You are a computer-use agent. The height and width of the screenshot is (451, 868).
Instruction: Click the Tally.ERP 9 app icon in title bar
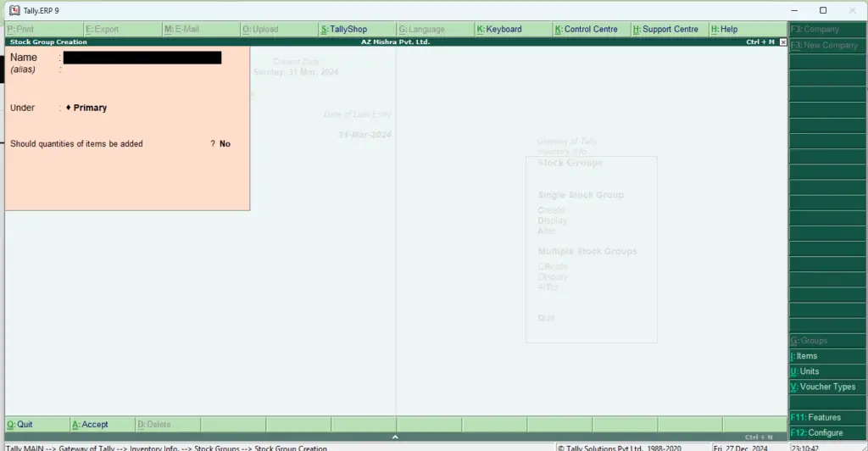14,10
